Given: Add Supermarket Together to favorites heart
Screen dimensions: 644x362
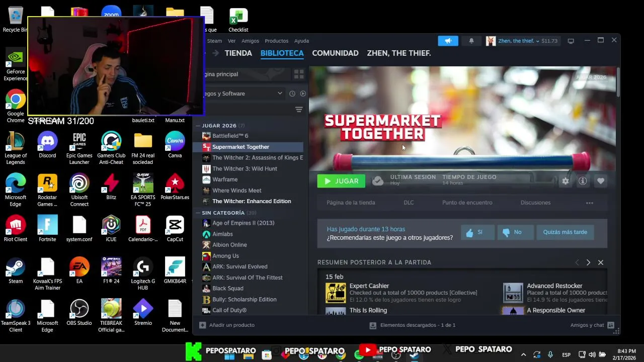Looking at the screenshot, I should click(600, 181).
